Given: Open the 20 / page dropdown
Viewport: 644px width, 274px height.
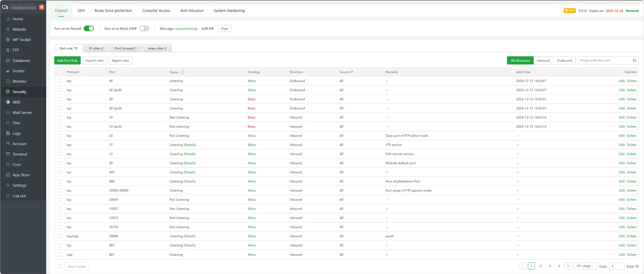Looking at the screenshot, I should 585,266.
